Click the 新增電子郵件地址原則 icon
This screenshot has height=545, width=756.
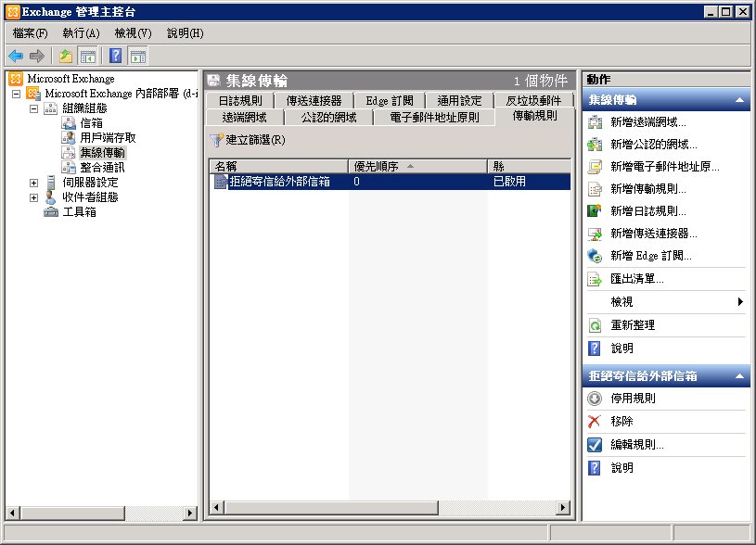[595, 167]
